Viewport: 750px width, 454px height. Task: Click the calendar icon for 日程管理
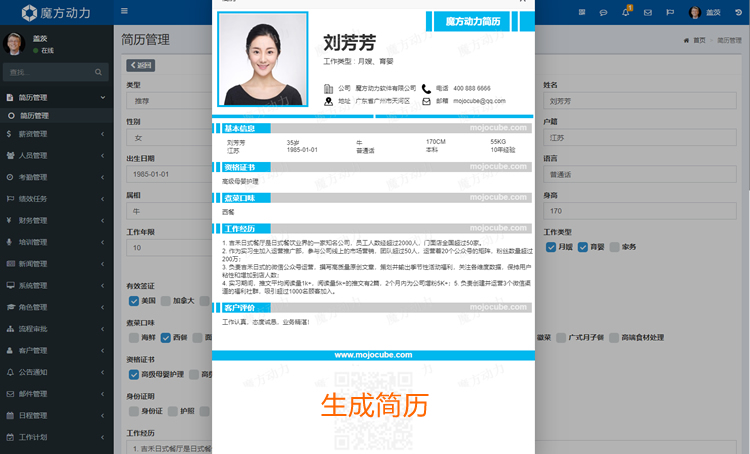10,415
